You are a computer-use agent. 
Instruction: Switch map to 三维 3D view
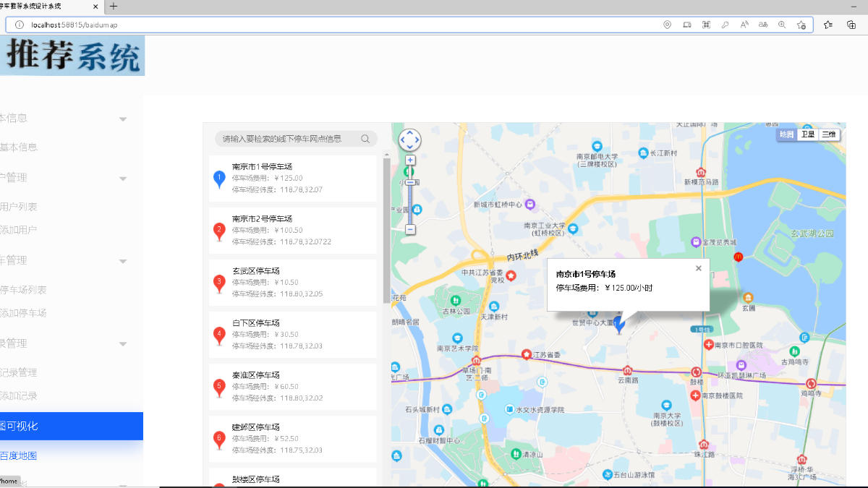(829, 134)
